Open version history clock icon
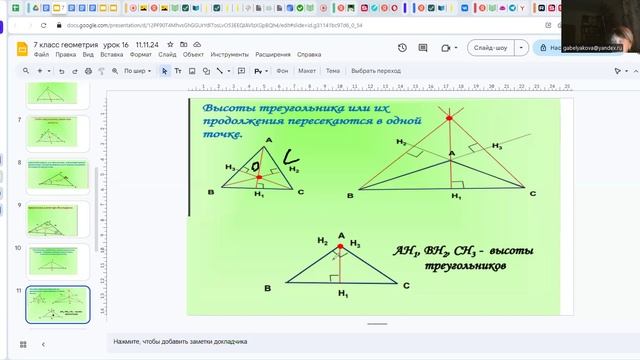 pyautogui.click(x=402, y=48)
